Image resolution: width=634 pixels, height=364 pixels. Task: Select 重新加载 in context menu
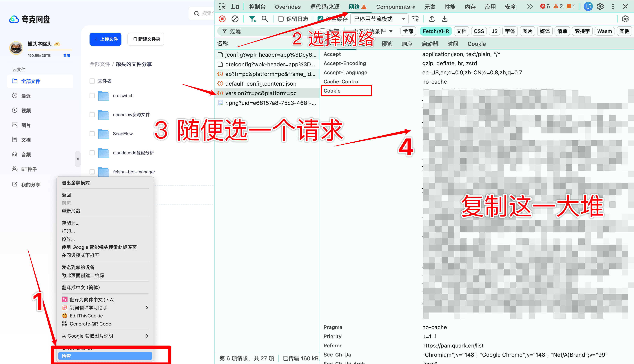tap(105, 211)
